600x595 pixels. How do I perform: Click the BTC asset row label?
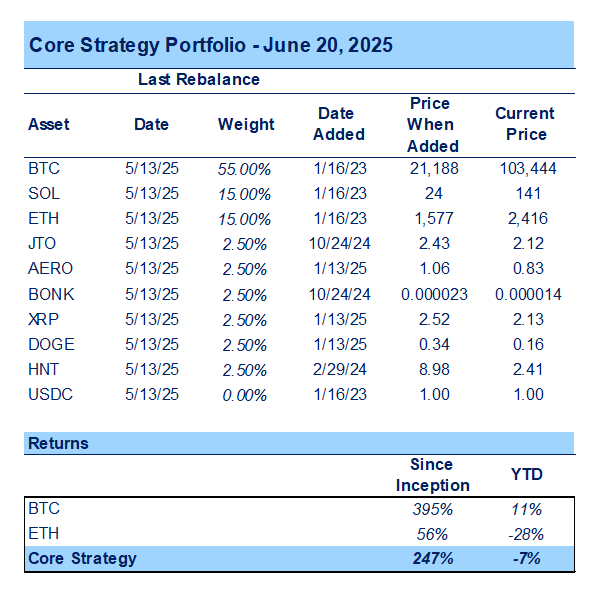pos(45,168)
